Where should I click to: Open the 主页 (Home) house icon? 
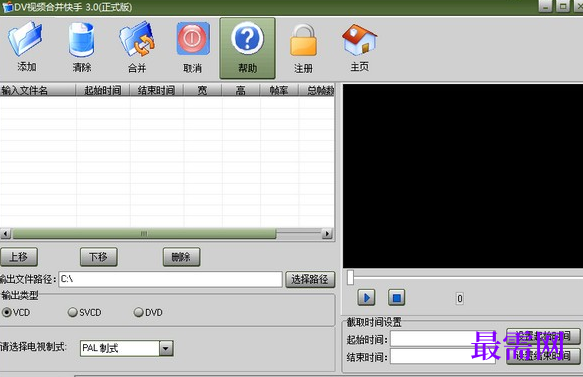pyautogui.click(x=359, y=40)
